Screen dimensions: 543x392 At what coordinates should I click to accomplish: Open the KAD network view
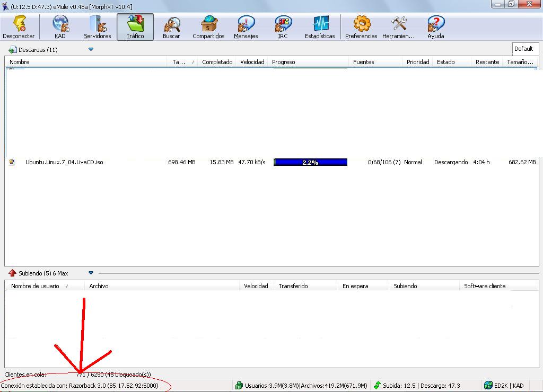[x=60, y=28]
